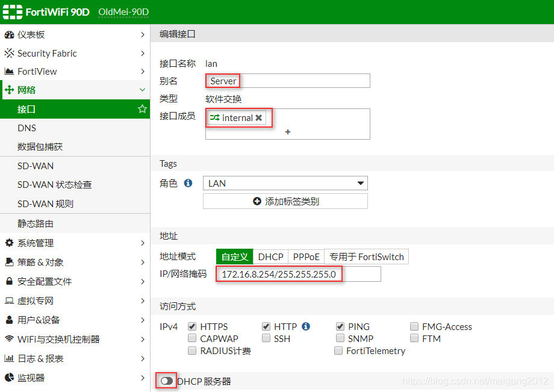Expand 策略 & 对象 menu chevron

(x=142, y=262)
